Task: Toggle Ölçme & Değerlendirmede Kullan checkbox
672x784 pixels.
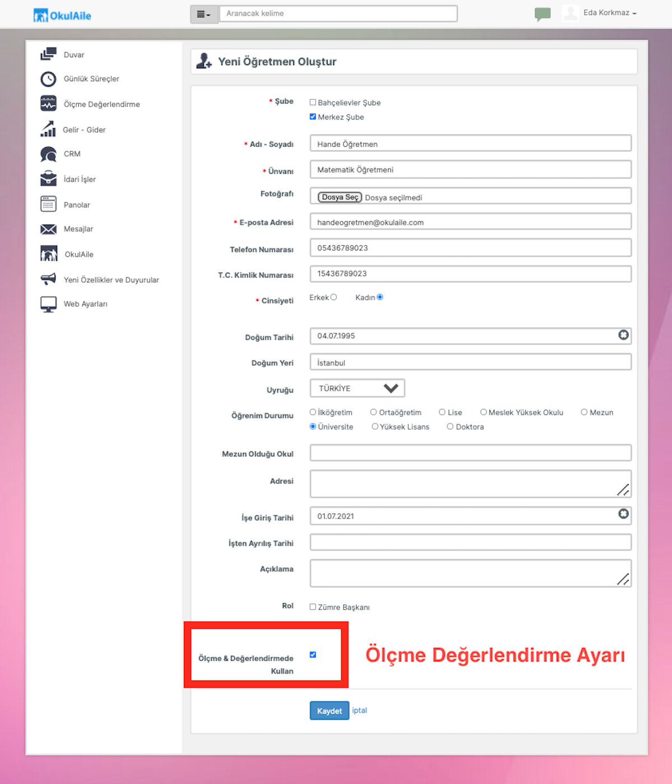Action: point(313,655)
